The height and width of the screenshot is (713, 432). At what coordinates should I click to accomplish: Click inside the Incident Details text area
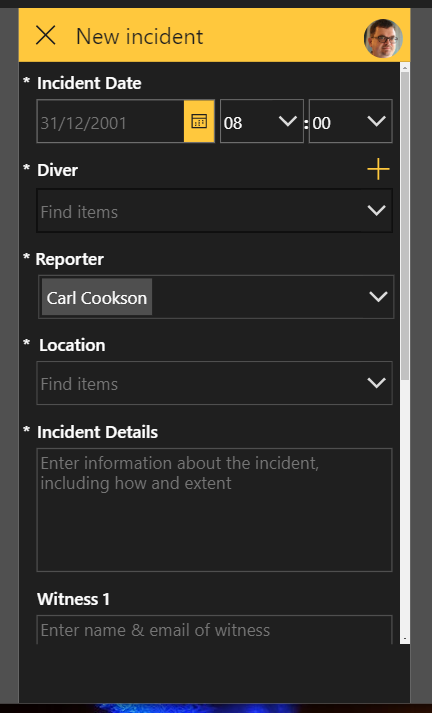214,510
